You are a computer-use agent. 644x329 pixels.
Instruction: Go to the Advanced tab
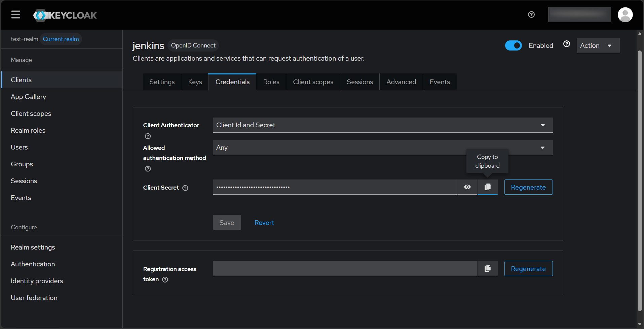click(401, 82)
